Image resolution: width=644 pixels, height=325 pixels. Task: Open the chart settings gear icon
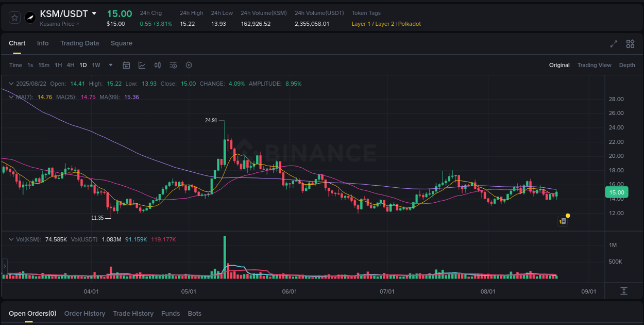pos(189,65)
